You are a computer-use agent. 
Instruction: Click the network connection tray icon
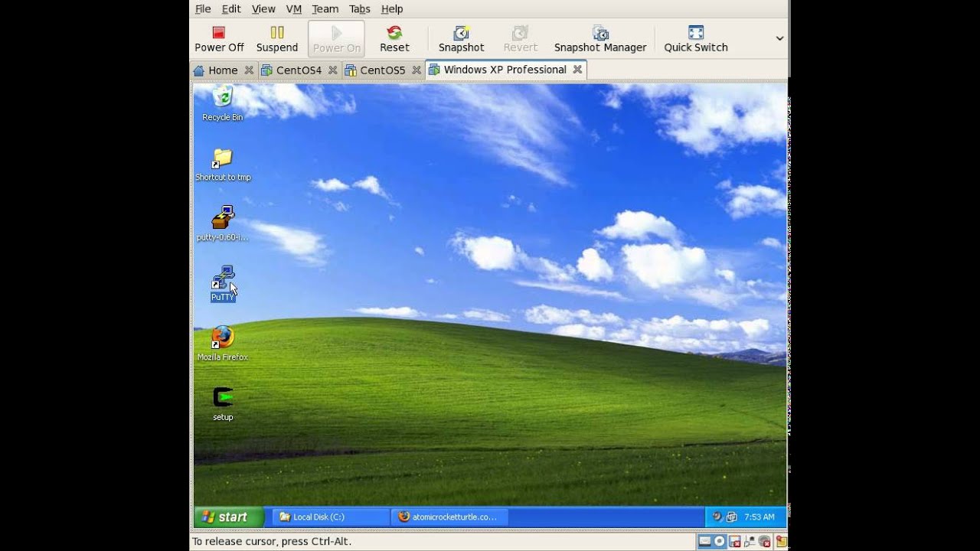pos(731,517)
